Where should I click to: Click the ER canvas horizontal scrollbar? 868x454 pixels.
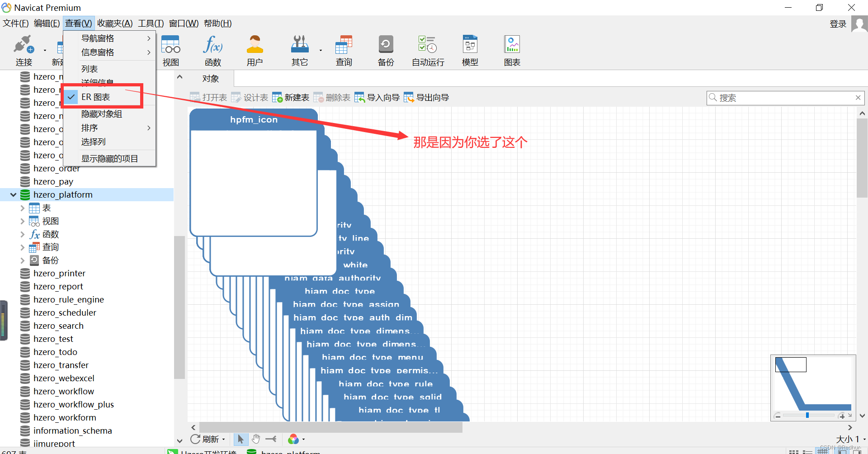pos(331,428)
